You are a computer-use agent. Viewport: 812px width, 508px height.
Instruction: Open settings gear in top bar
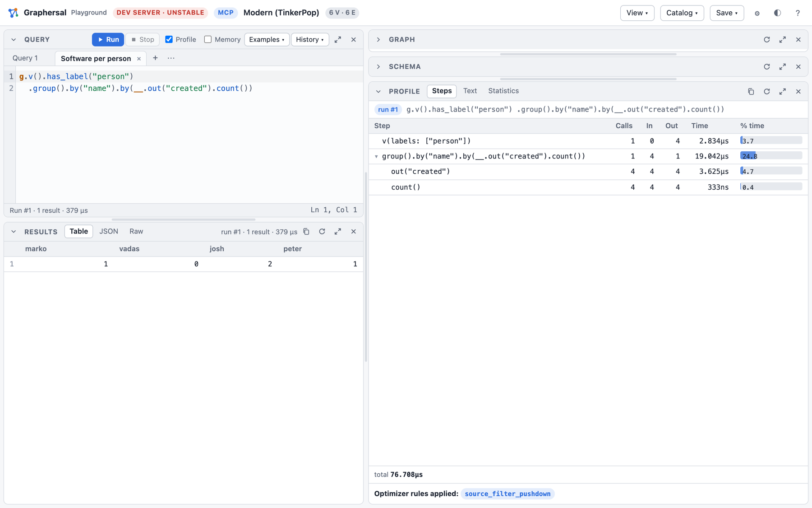757,13
